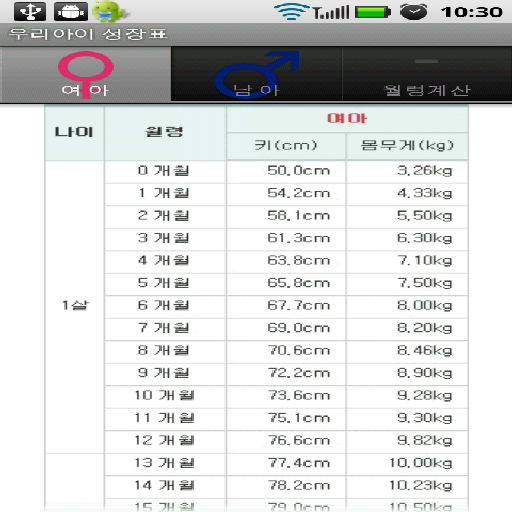Tap the battery status icon
This screenshot has height=512, width=512.
(373, 12)
